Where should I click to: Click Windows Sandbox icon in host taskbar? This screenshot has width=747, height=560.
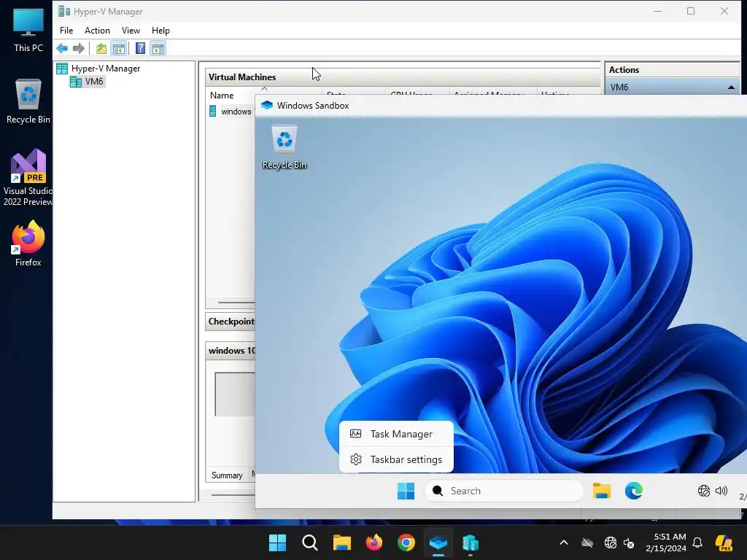point(438,542)
